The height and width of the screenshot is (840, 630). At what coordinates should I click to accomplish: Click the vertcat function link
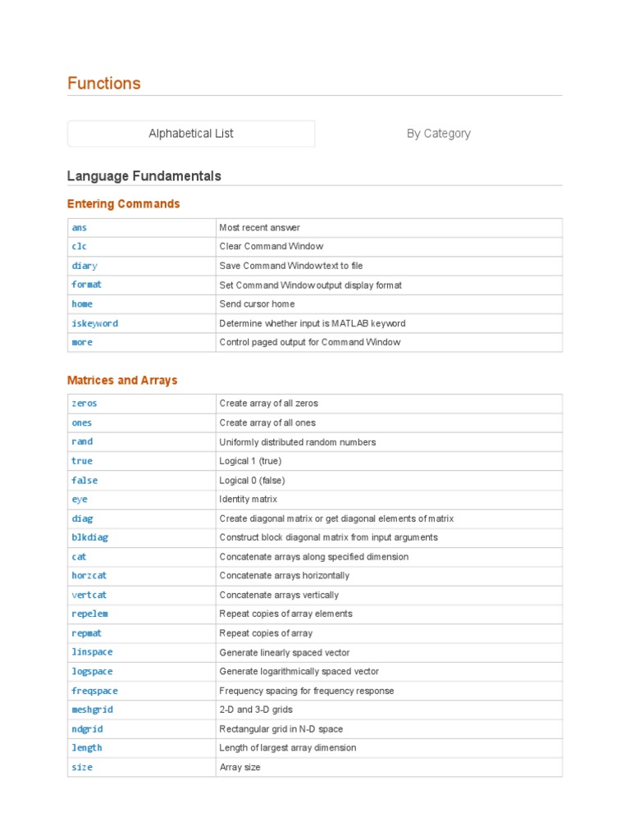tap(89, 595)
